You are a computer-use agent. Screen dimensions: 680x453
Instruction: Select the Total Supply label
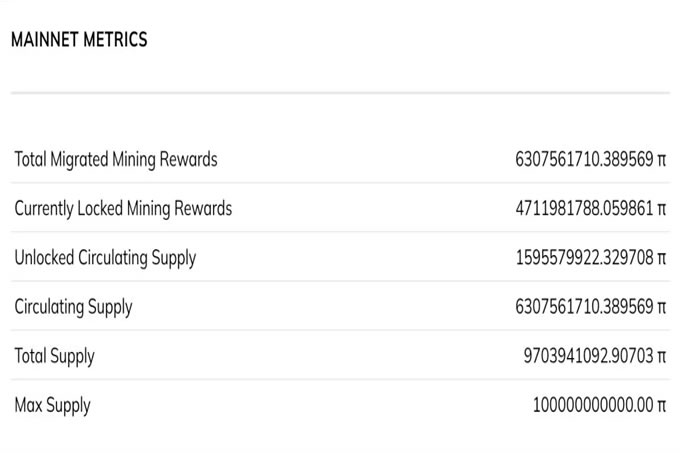tap(55, 356)
